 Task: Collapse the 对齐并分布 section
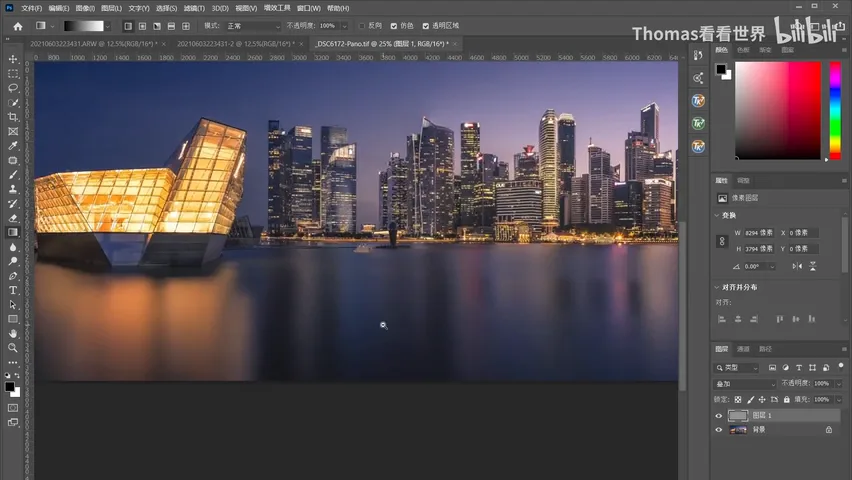tap(717, 287)
